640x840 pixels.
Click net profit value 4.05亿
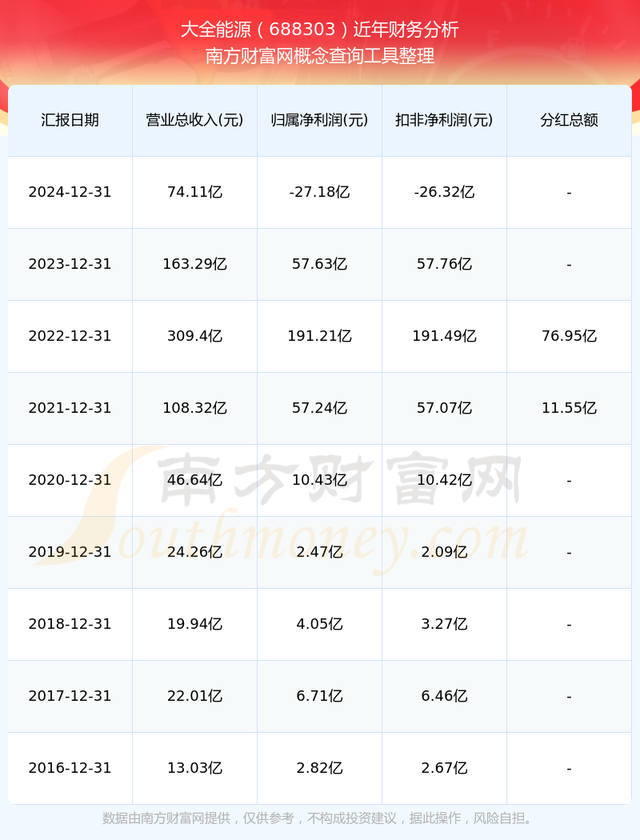tap(320, 624)
